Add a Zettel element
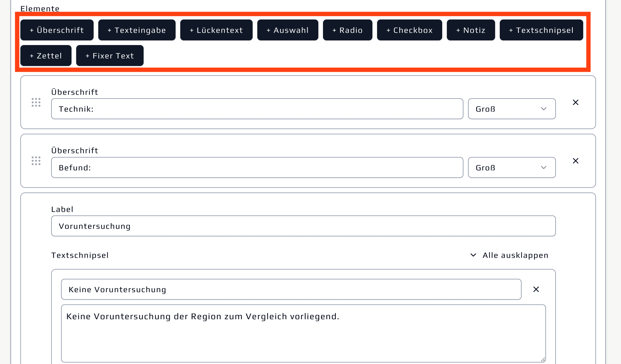 pos(46,56)
